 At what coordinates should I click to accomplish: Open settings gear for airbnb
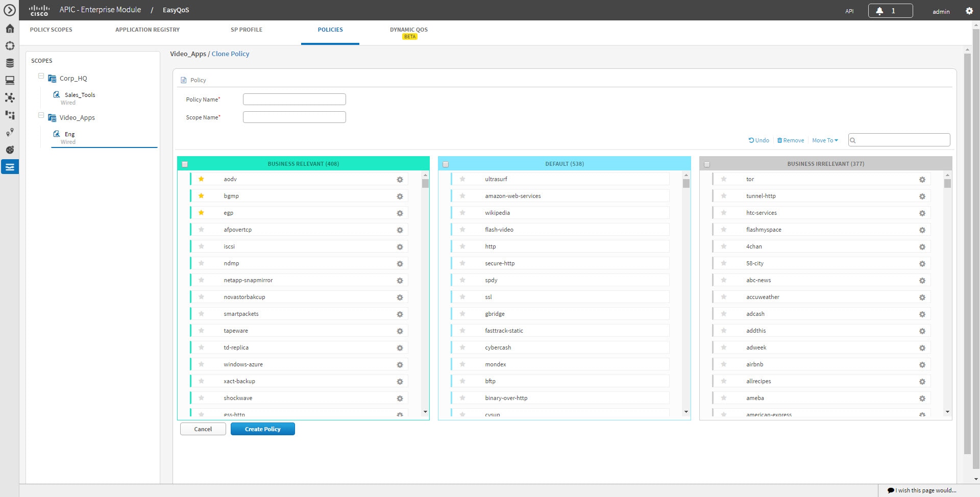click(x=922, y=365)
